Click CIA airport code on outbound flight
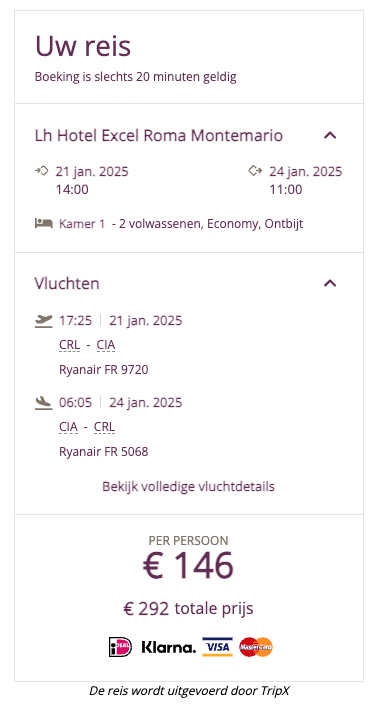Image resolution: width=376 pixels, height=709 pixels. (x=106, y=345)
